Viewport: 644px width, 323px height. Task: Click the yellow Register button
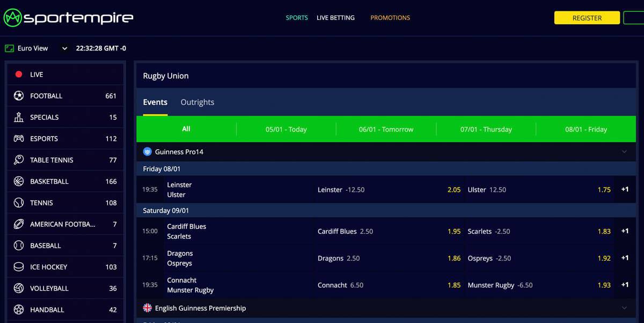pyautogui.click(x=587, y=18)
